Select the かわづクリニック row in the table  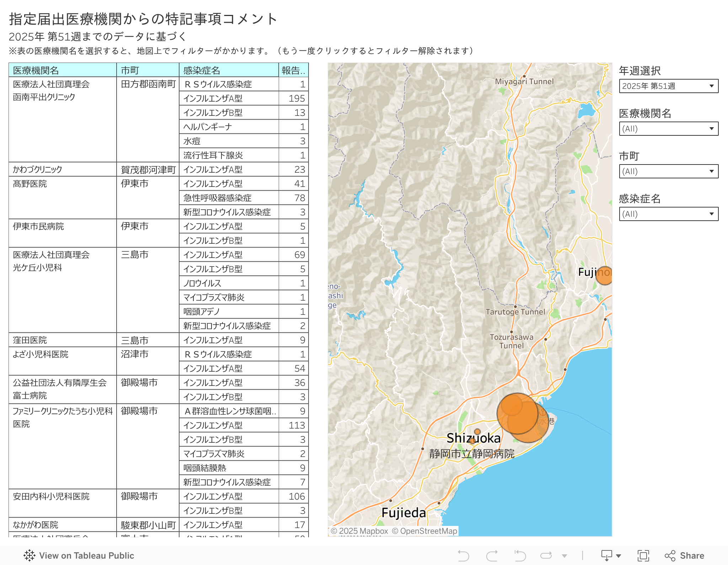click(x=38, y=169)
